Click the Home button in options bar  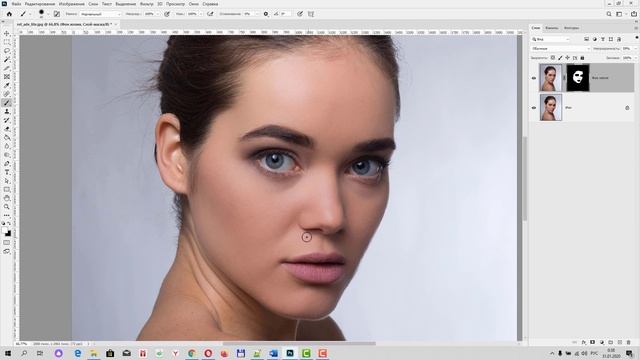(9, 14)
